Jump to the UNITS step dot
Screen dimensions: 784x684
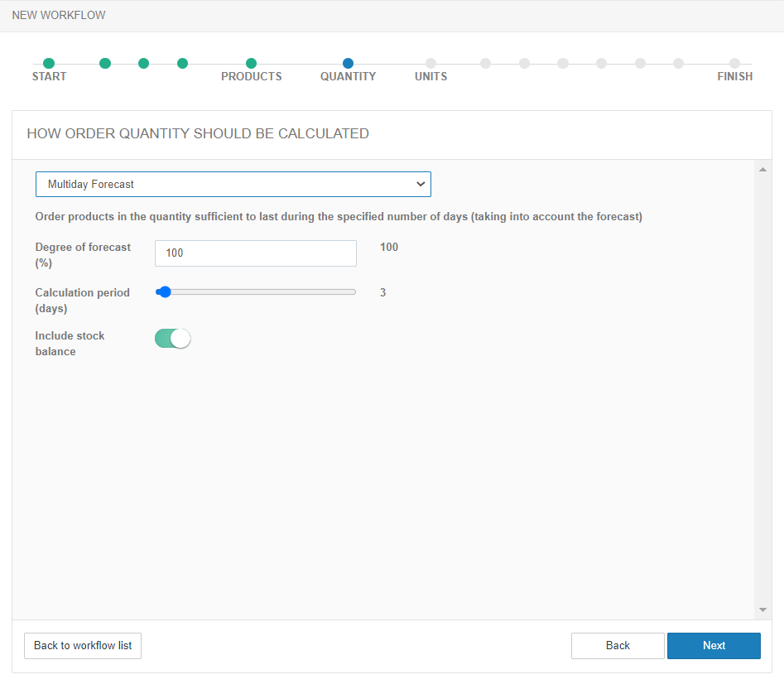tap(430, 64)
